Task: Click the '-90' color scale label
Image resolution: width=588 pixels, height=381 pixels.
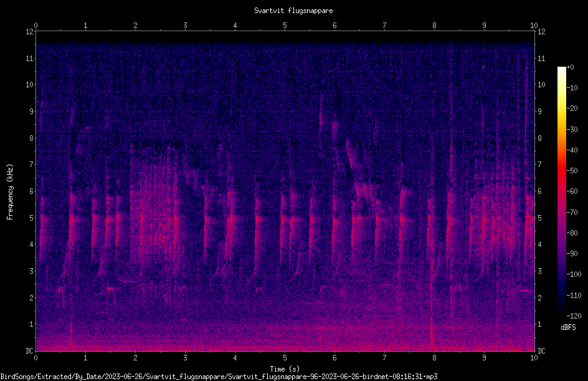Action: 572,254
